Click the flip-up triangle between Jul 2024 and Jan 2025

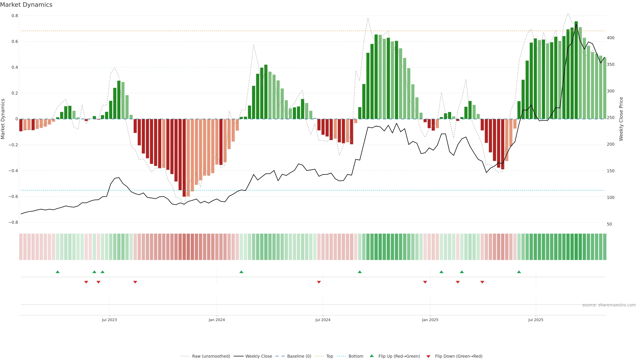point(360,272)
